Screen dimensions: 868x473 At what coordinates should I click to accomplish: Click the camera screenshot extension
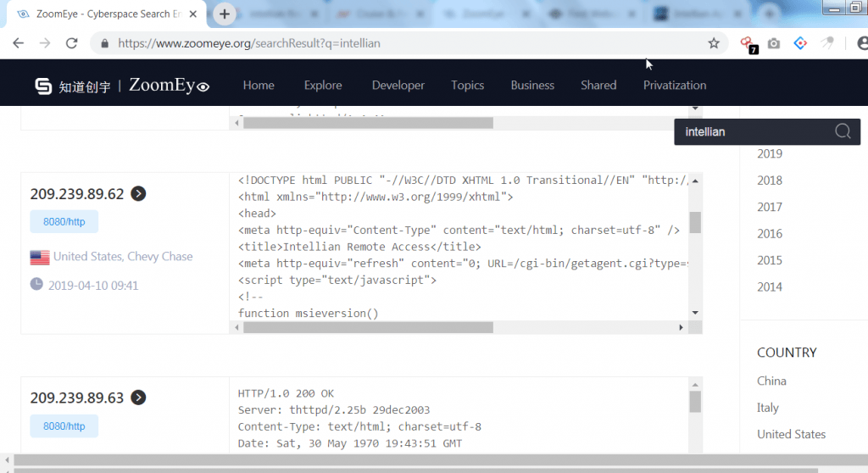(774, 43)
